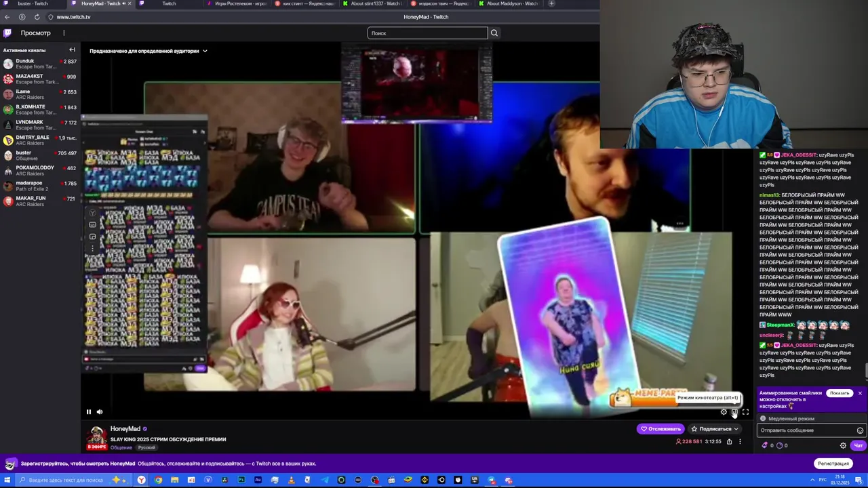Viewport: 868px width, 488px height.
Task: Click the Показать button in notice
Action: 840,393
